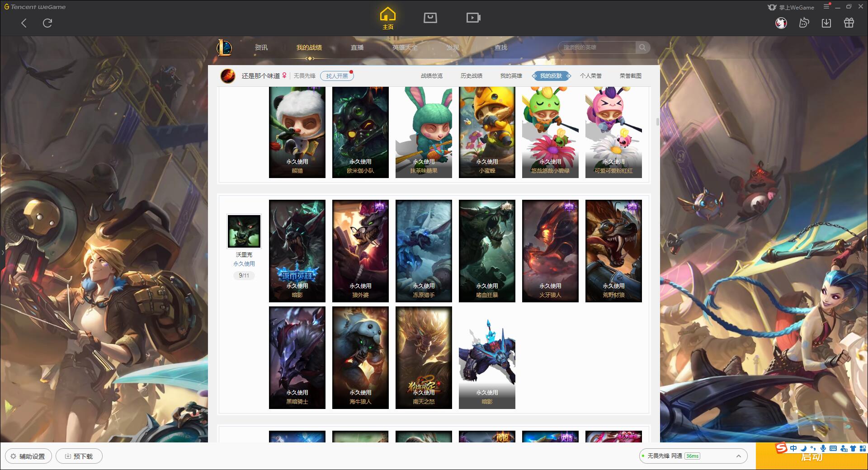Open the 英雄大全 tab
Image resolution: width=868 pixels, height=470 pixels.
click(405, 47)
